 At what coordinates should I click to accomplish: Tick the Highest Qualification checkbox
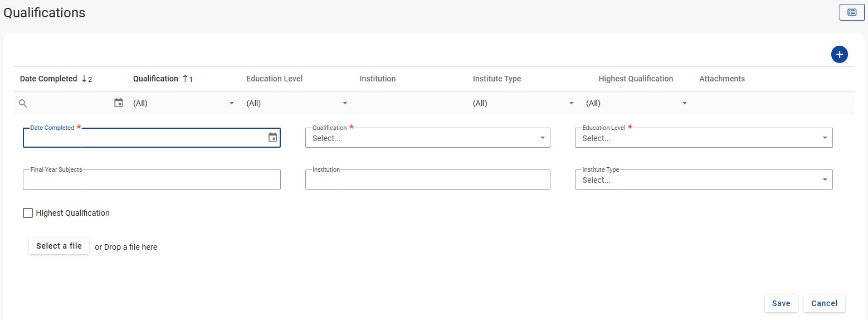(x=28, y=213)
